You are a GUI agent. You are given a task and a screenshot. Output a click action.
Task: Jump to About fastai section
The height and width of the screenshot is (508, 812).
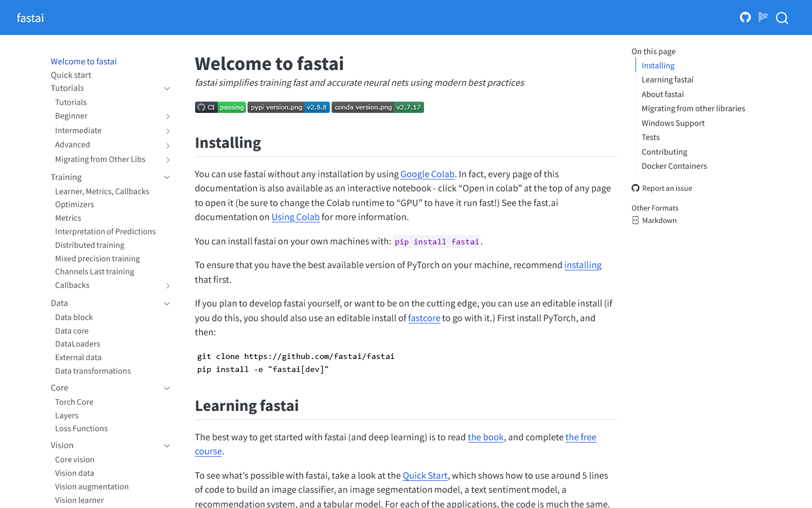663,94
